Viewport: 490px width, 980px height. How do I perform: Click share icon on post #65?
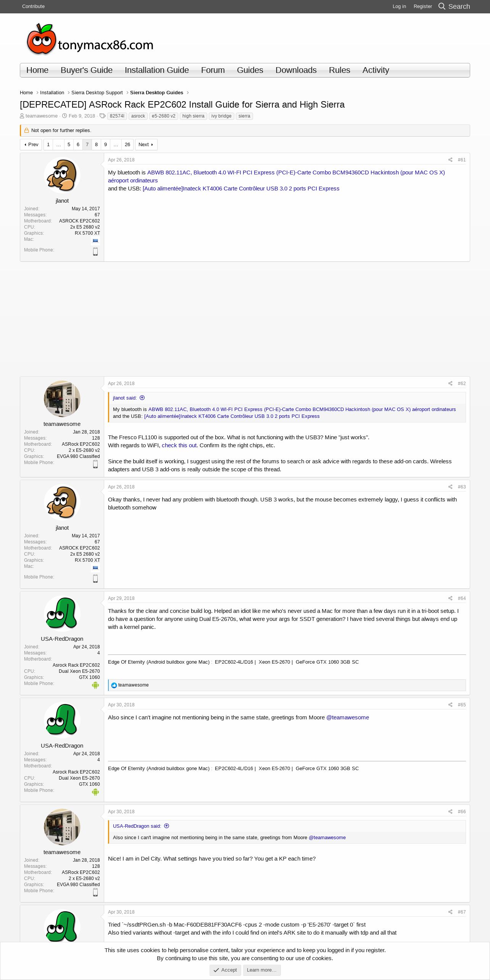tap(450, 705)
